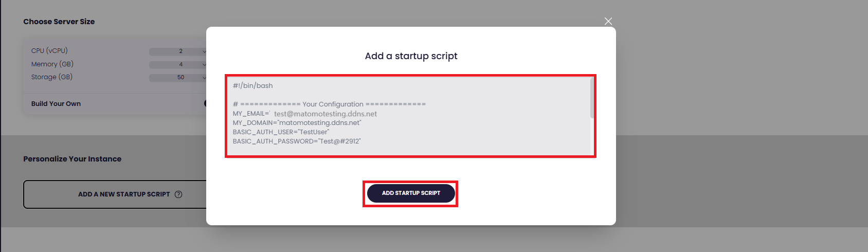Expand the Memory (GB) dropdown
The height and width of the screenshot is (252, 868).
coord(178,64)
